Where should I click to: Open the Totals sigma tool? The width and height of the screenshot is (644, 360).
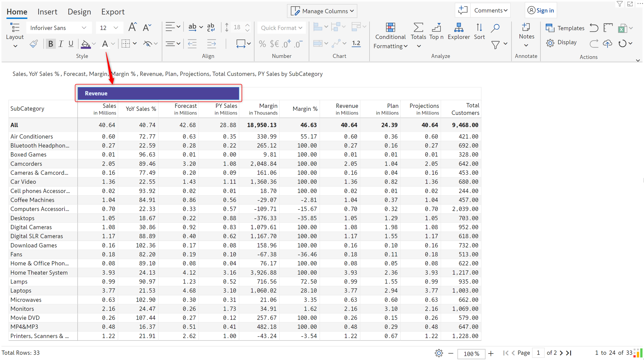pos(418,28)
